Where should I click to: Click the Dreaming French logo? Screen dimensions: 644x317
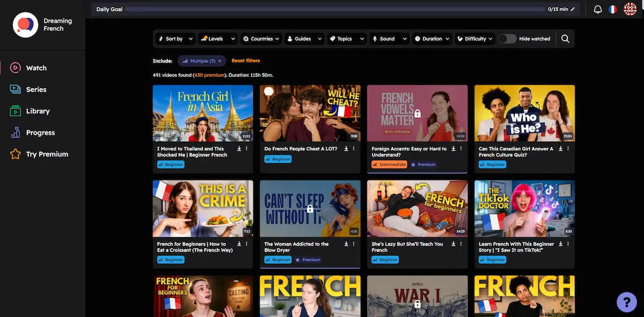coord(25,25)
